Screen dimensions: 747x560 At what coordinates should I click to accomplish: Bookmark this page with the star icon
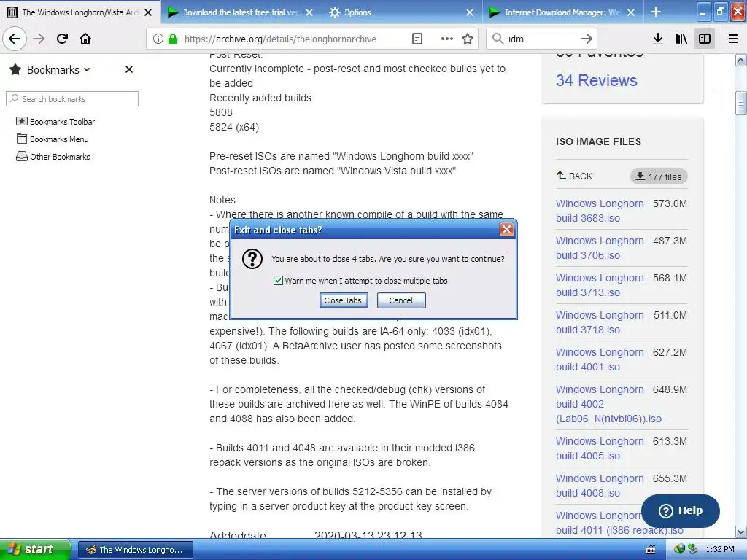(x=468, y=39)
